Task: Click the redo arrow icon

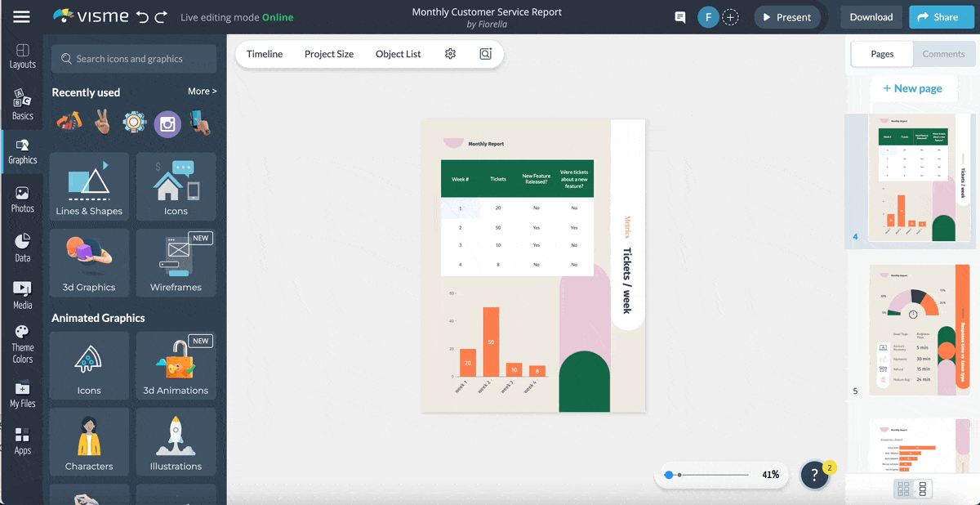Action: pos(161,17)
